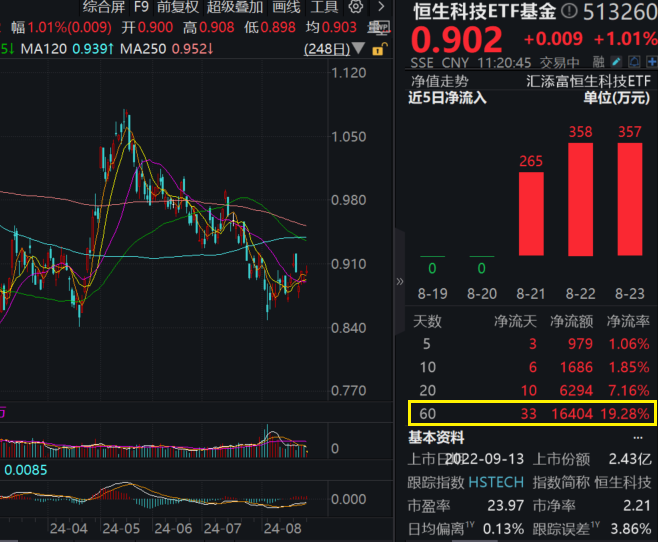Click the 0.0085 MACD value label
This screenshot has height=542, width=661.
coord(26,470)
